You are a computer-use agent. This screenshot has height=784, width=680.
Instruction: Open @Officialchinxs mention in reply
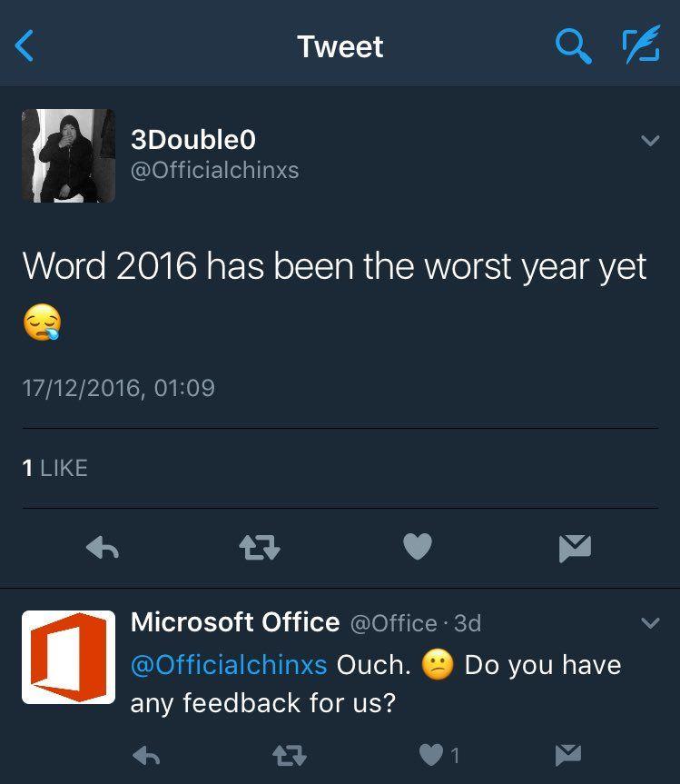click(229, 665)
